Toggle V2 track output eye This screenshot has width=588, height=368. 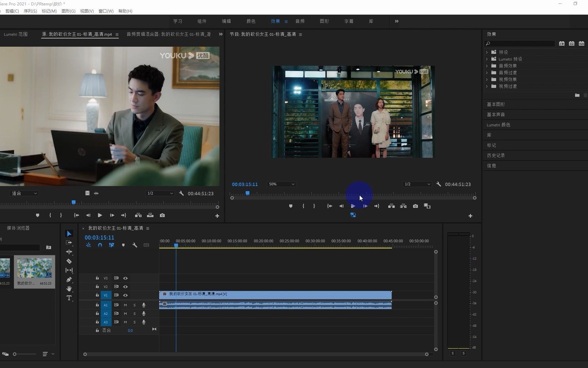pyautogui.click(x=125, y=287)
